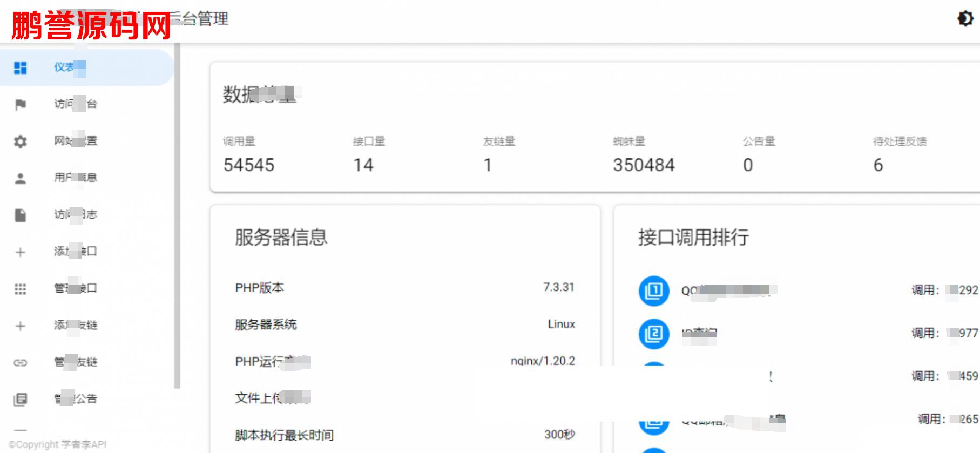Click the manage announcements library icon
This screenshot has height=453, width=980.
click(x=21, y=399)
